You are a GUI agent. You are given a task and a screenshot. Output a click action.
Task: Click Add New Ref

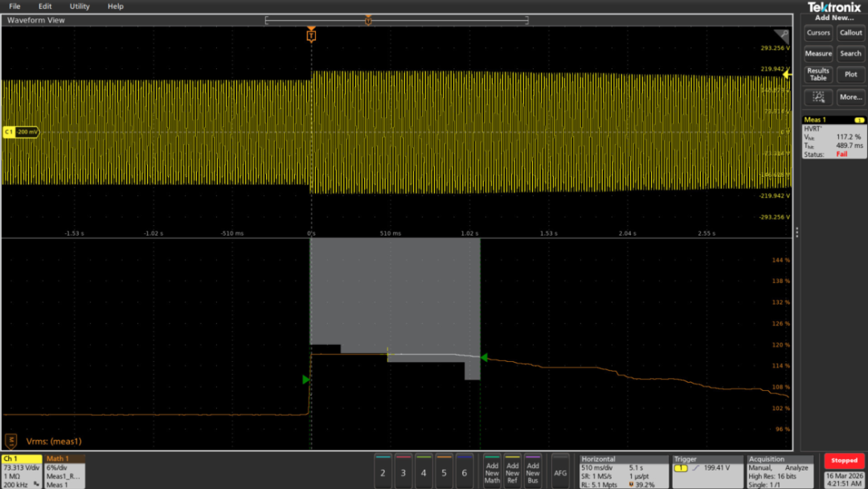(x=512, y=471)
